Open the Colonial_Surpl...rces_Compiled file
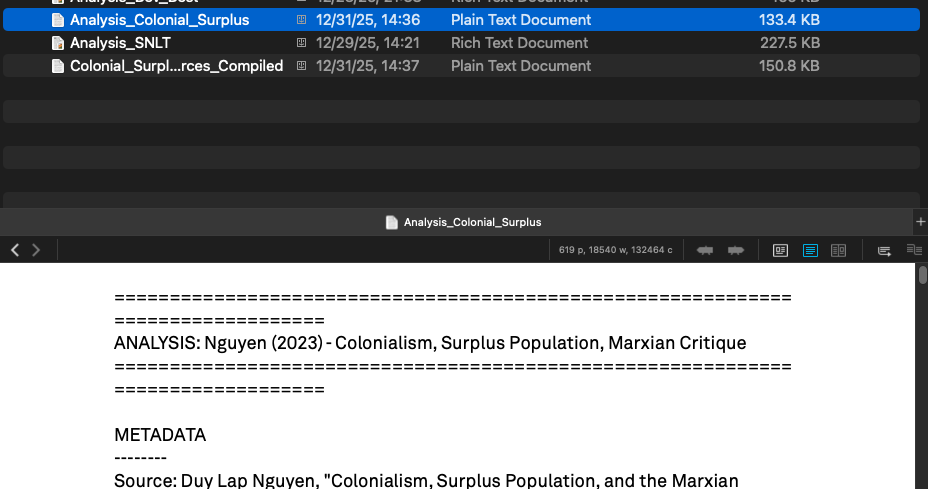 (x=176, y=66)
